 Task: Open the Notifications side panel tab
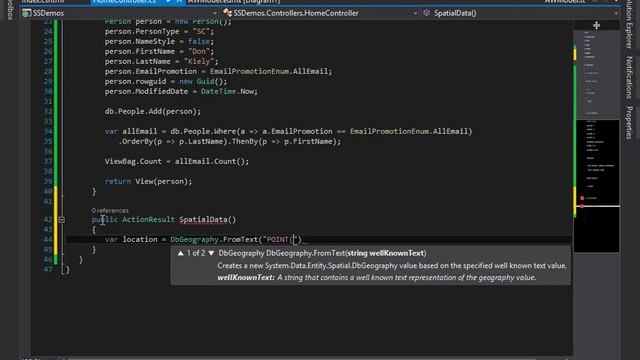click(x=629, y=78)
